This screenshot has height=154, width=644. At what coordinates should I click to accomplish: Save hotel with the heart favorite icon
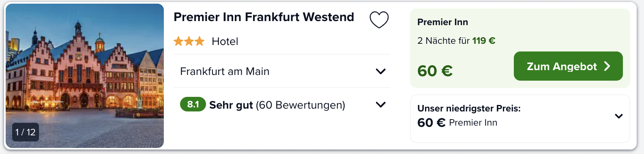(x=379, y=19)
